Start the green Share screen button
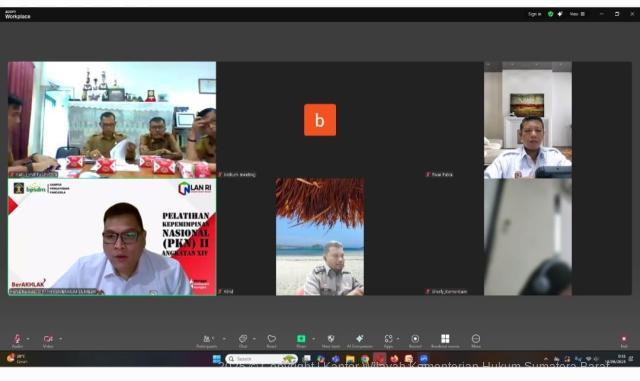Viewport: 640px width, 381px height. tap(301, 339)
